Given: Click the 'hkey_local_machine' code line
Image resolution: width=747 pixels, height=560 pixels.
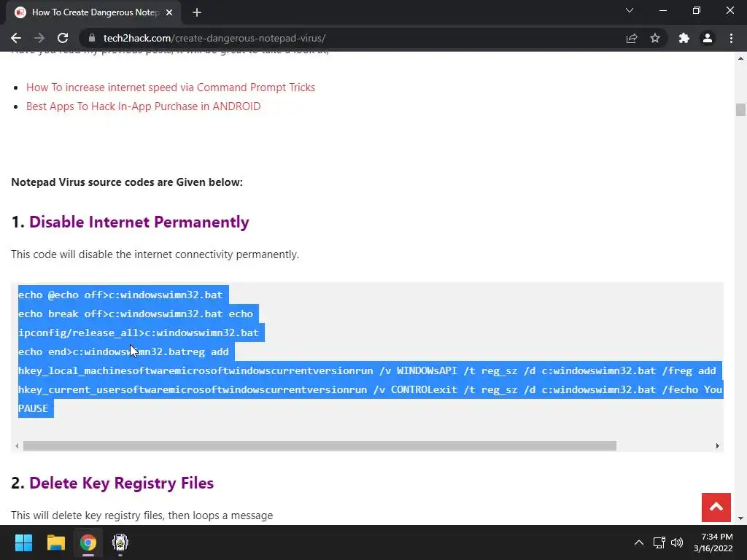Looking at the screenshot, I should tap(367, 370).
